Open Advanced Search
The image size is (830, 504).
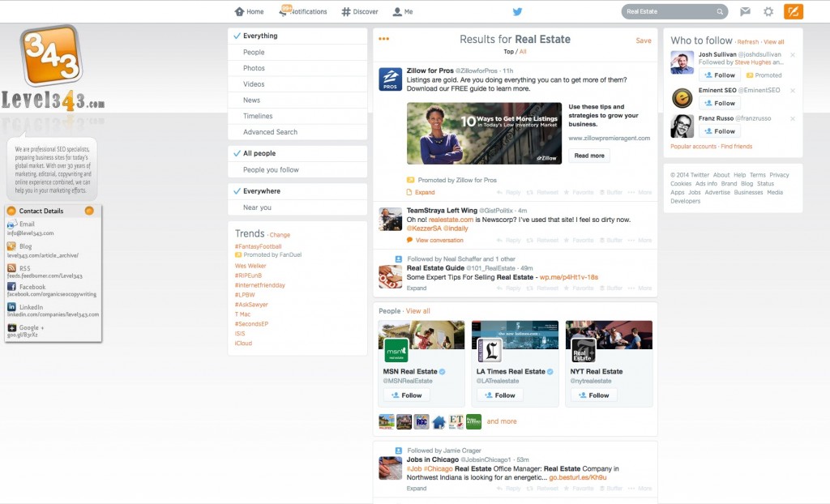pos(297,132)
